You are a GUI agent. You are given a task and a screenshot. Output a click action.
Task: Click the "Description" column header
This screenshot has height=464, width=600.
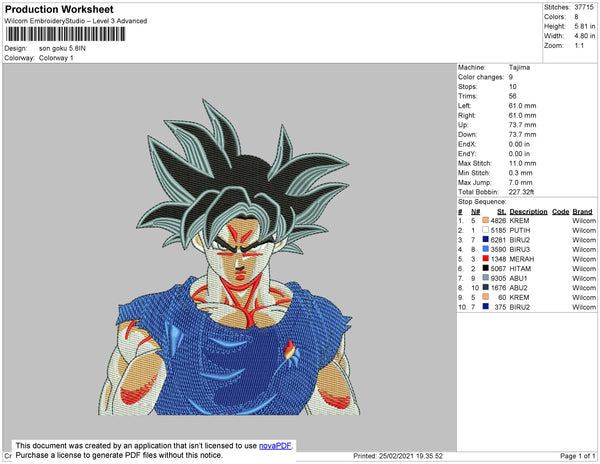point(528,212)
